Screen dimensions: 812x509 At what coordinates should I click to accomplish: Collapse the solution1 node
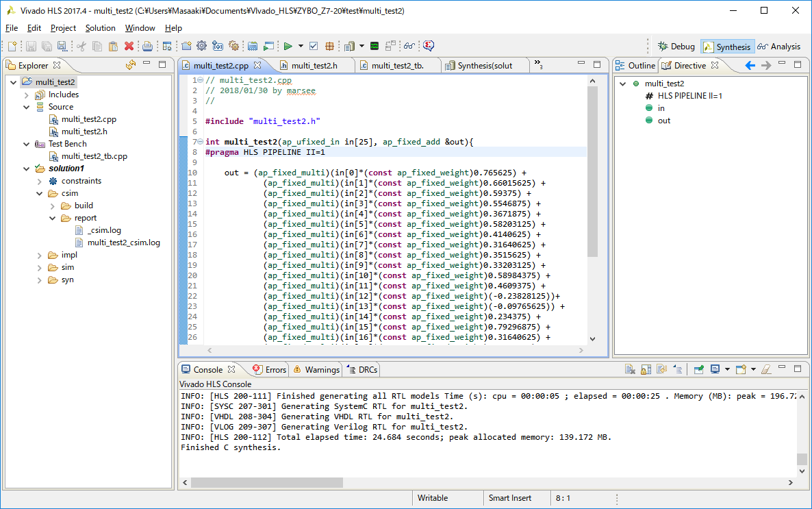[x=27, y=169]
